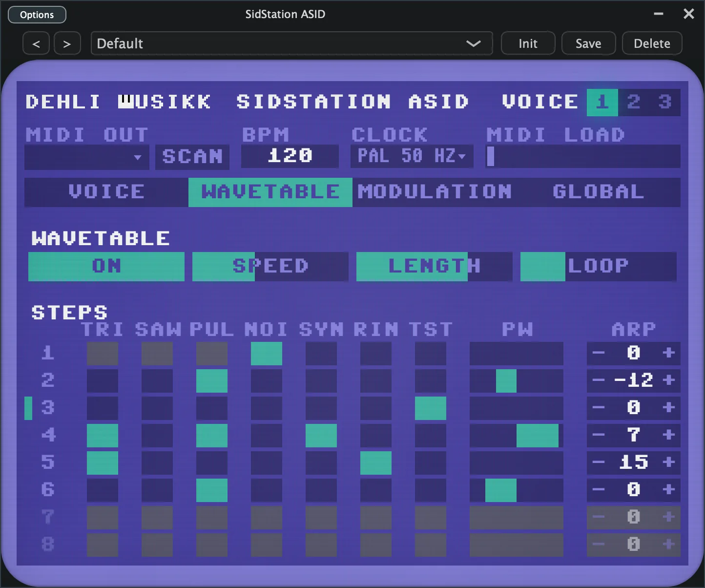Image resolution: width=705 pixels, height=588 pixels.
Task: Click the MIDI Load field
Action: [x=583, y=156]
